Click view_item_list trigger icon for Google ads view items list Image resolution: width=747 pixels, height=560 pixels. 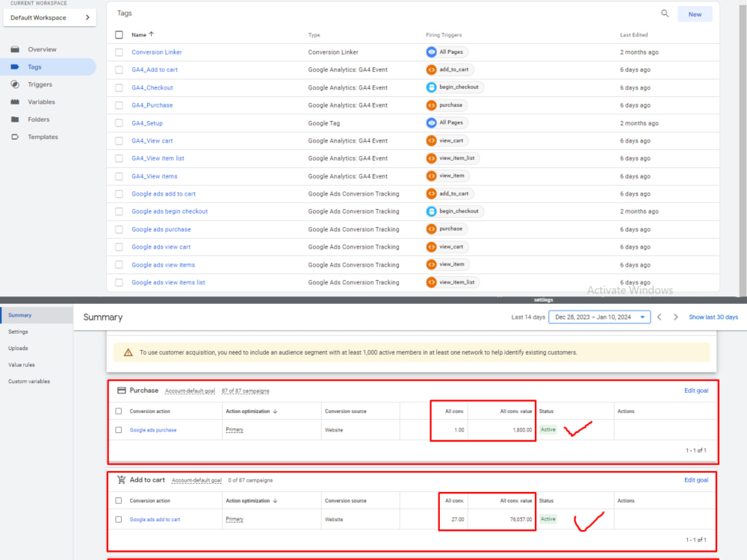[431, 282]
